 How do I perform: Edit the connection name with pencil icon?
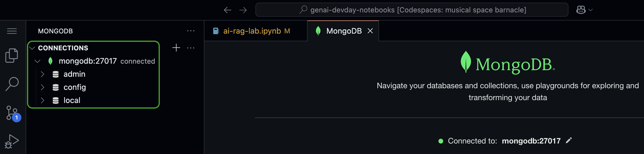pos(568,140)
